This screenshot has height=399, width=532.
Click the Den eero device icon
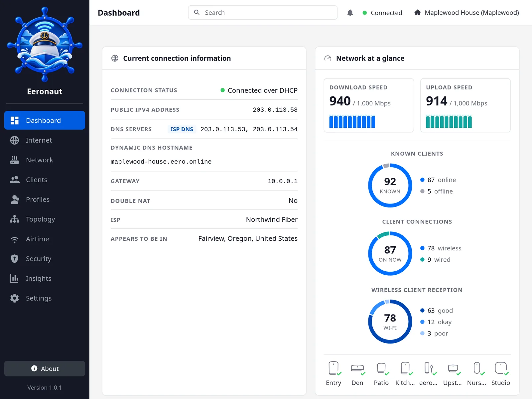coord(357,368)
